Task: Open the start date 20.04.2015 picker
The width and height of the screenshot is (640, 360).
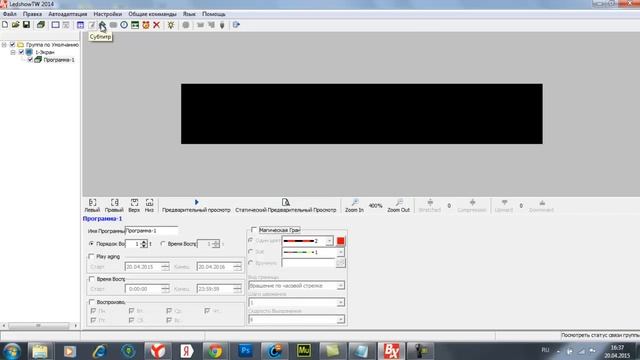Action: click(147, 267)
